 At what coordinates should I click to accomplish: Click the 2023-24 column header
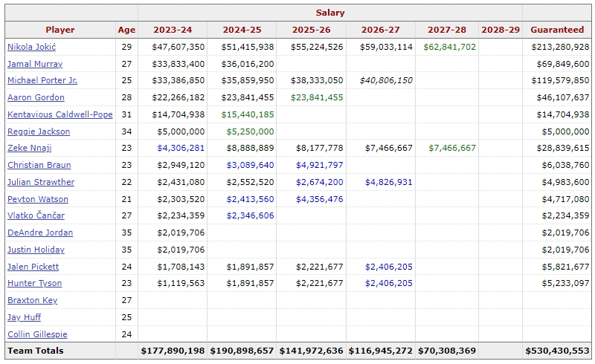(x=173, y=30)
